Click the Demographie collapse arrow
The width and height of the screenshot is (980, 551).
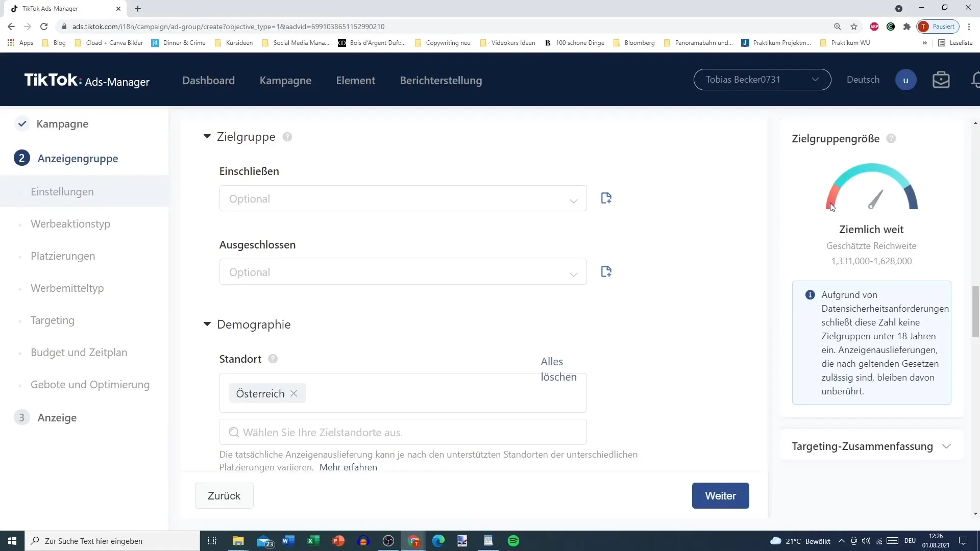point(207,323)
